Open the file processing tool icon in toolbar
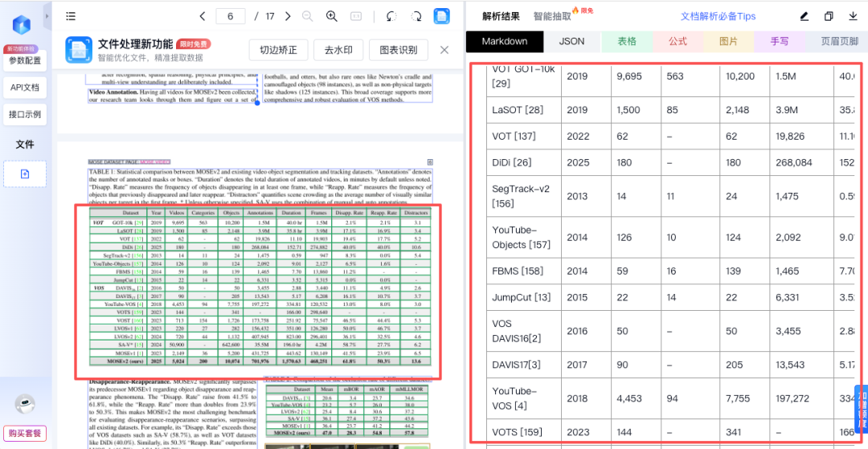This screenshot has height=449, width=868. pyautogui.click(x=442, y=16)
